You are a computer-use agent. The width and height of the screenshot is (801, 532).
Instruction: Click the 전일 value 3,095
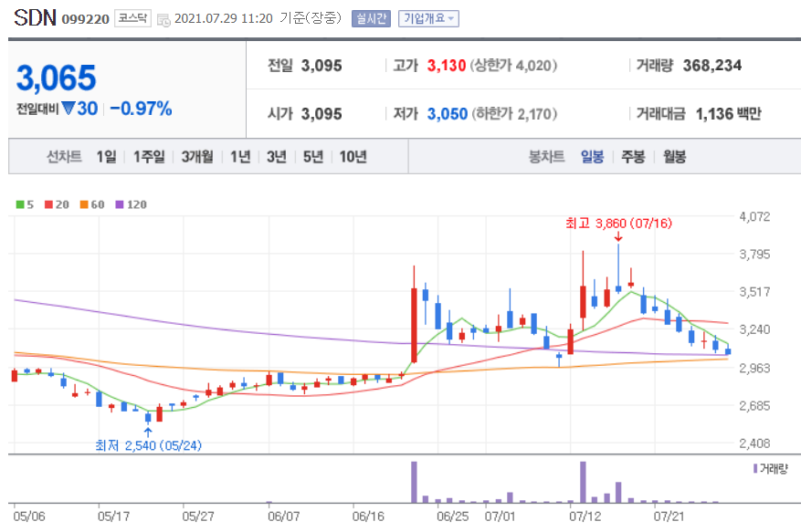(321, 66)
